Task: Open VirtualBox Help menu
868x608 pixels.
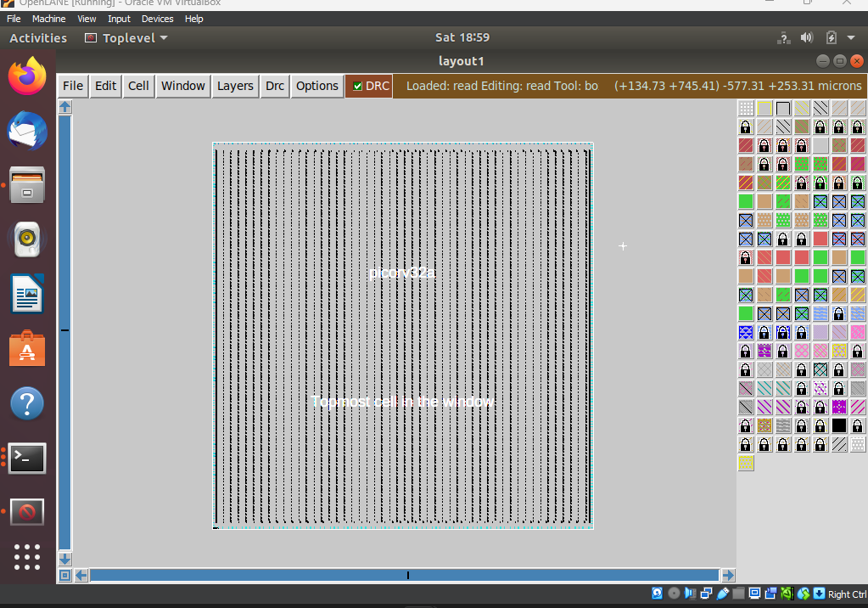Action: pos(193,19)
